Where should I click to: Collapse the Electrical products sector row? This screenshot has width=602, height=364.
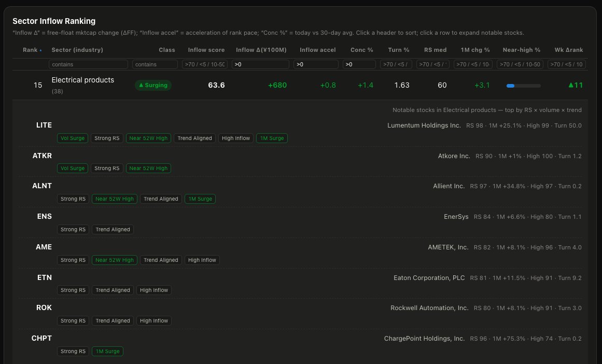coord(300,85)
